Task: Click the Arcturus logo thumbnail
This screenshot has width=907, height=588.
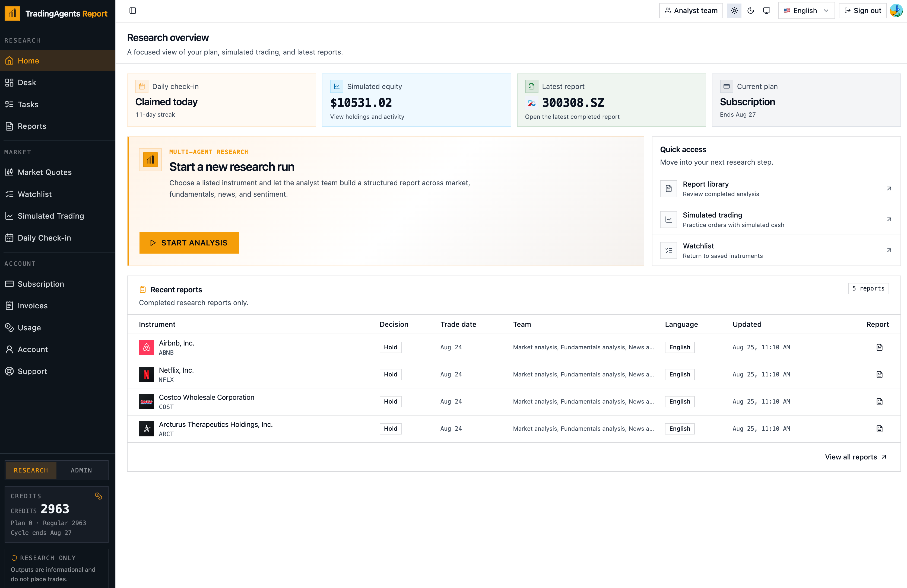Action: [x=146, y=429]
